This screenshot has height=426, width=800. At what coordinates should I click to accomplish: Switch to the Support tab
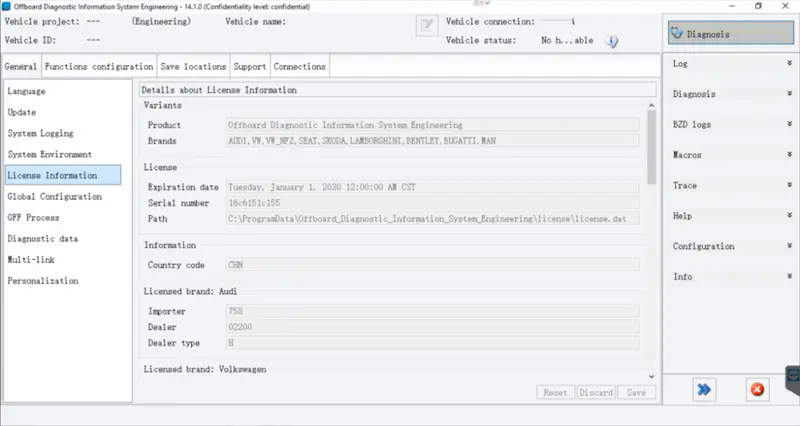250,67
